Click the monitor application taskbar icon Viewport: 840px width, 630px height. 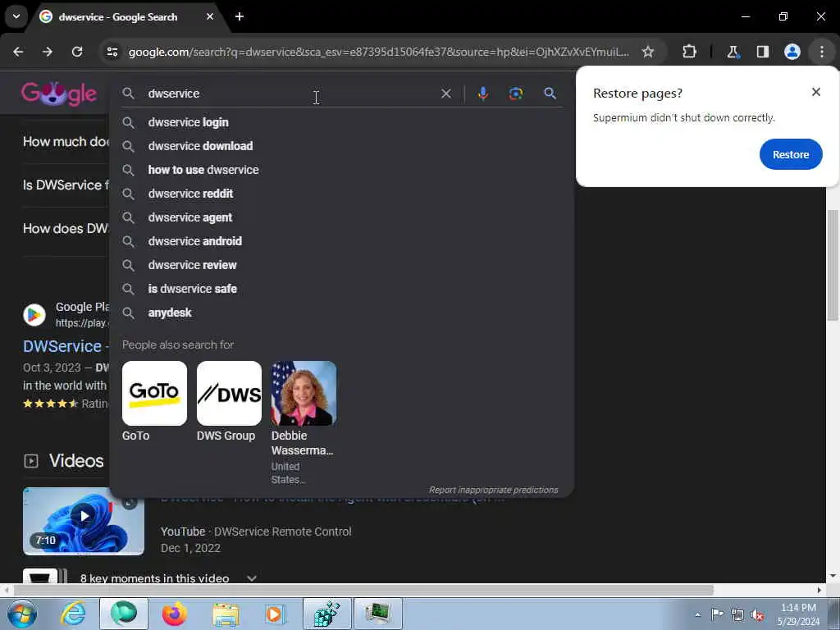pyautogui.click(x=378, y=614)
